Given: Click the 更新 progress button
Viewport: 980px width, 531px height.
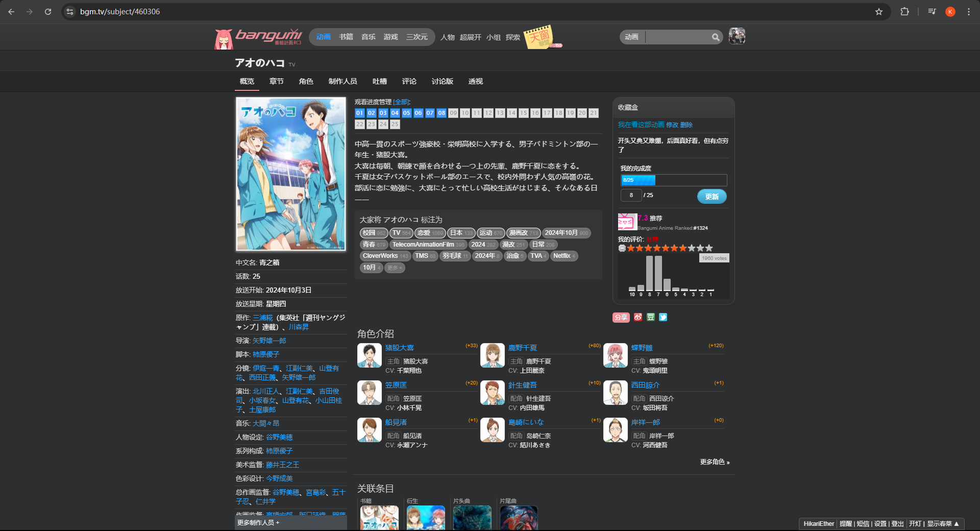Looking at the screenshot, I should tap(712, 197).
